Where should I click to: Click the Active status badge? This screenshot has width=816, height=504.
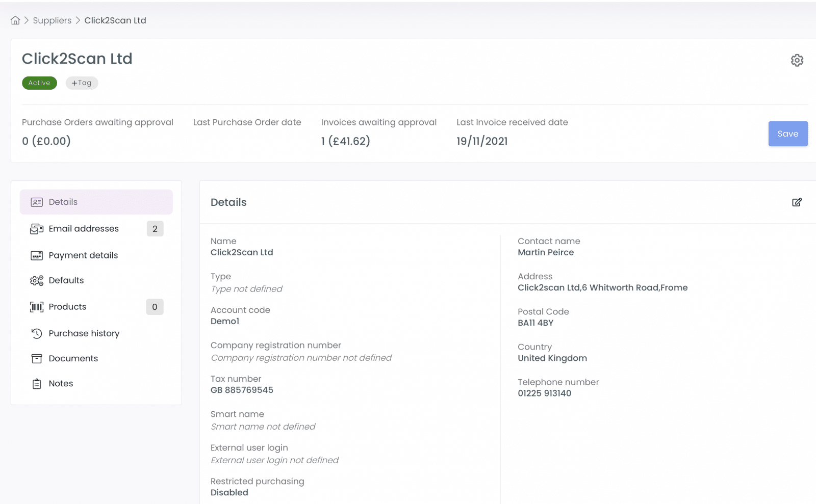39,83
